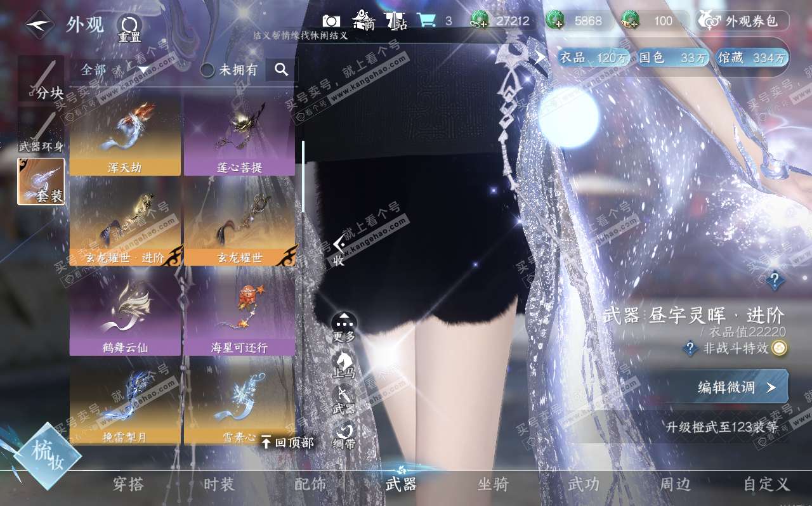Screen dimensions: 812x506
Task: Switch to the 武功 tab
Action: 584,484
